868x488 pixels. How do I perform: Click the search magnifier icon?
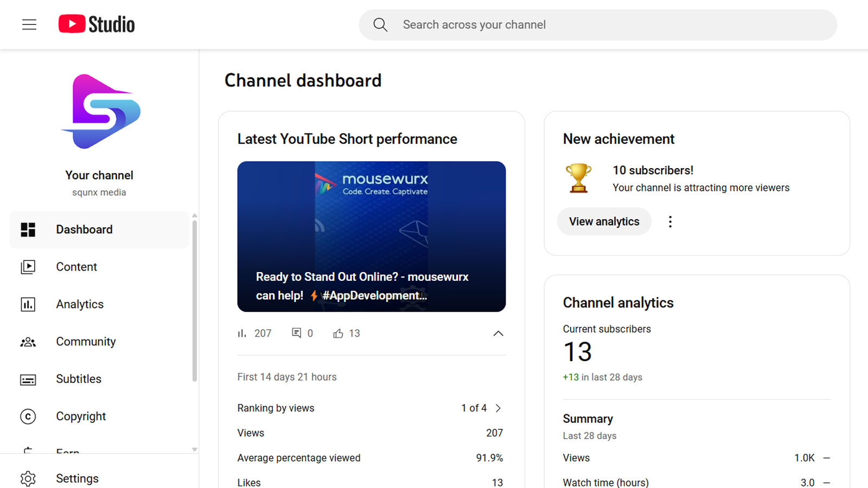coord(380,24)
